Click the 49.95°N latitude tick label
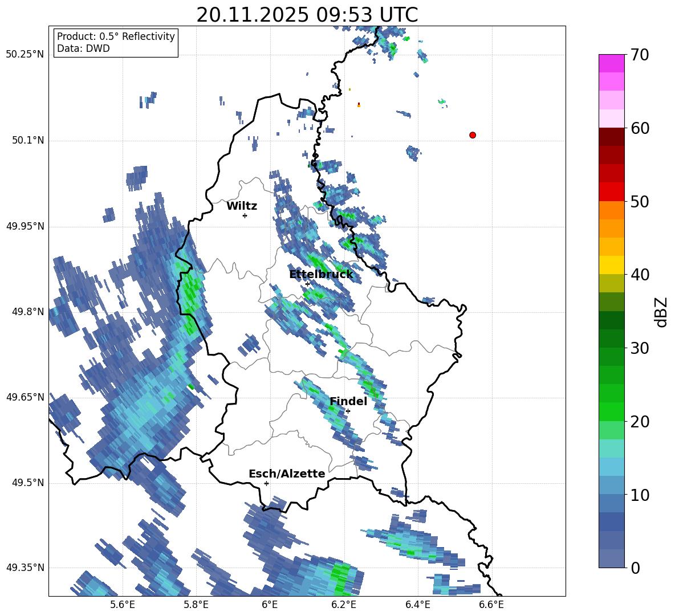The height and width of the screenshot is (616, 675). coord(25,226)
